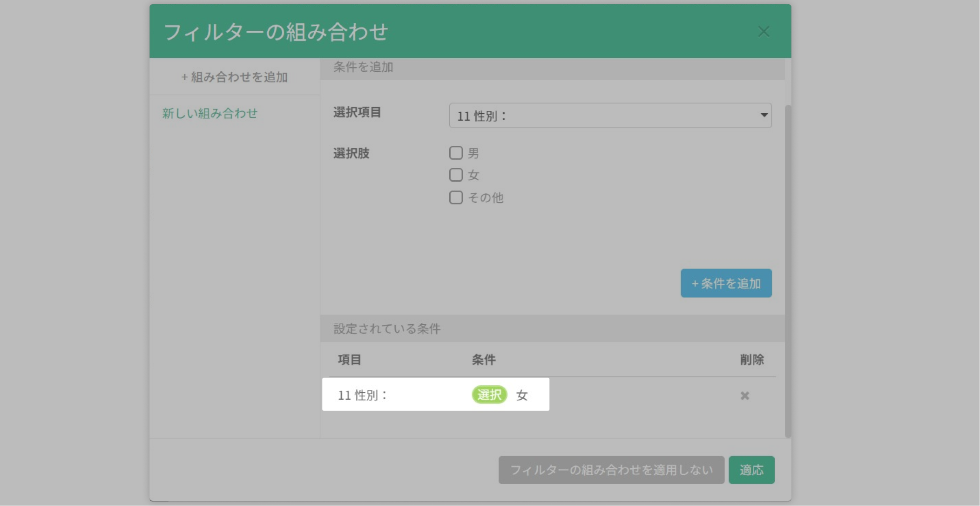
Task: Open the 選択項目 dropdown showing 11 性別
Action: click(x=610, y=116)
